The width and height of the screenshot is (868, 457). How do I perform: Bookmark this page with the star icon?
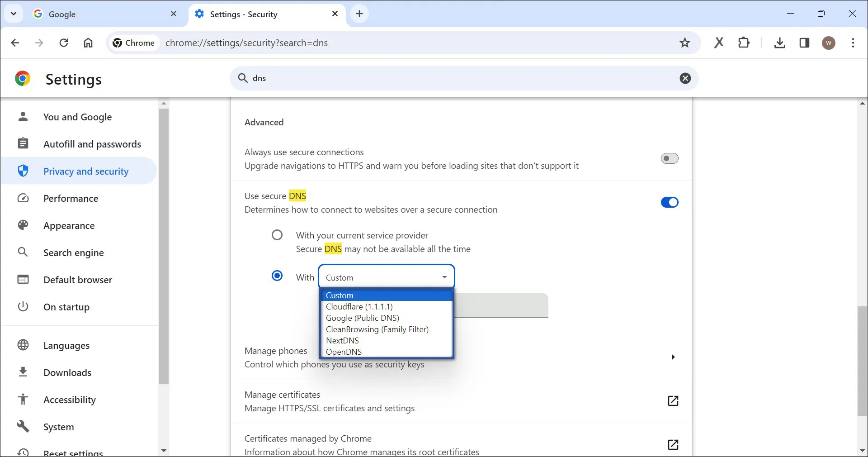(x=685, y=43)
